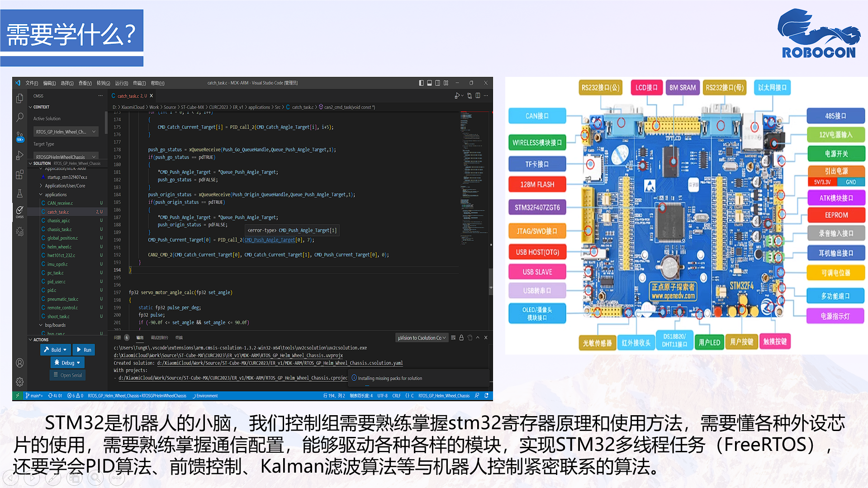Open the Extensions view icon

point(19,175)
